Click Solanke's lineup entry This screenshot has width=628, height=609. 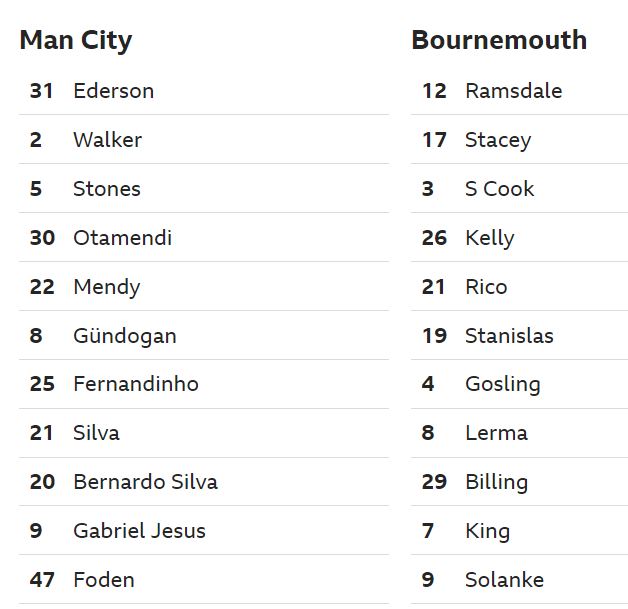coord(519,579)
